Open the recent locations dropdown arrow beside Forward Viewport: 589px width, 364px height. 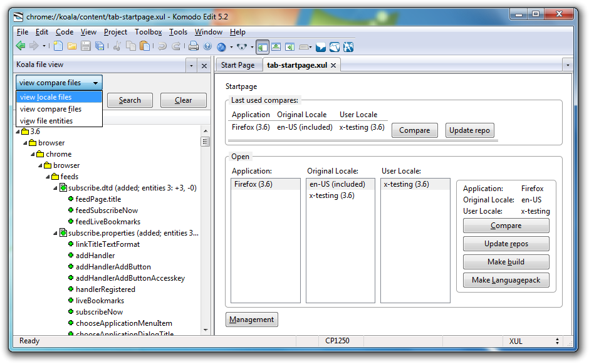tap(44, 46)
